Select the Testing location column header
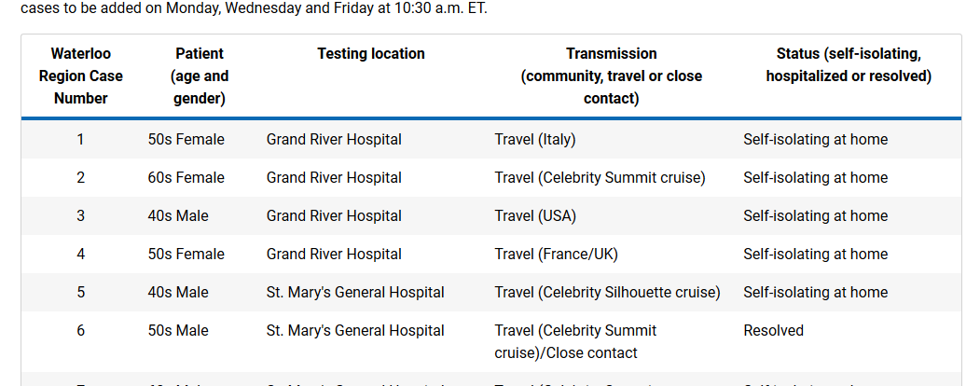Viewport: 980px width, 386px height. coord(371,54)
